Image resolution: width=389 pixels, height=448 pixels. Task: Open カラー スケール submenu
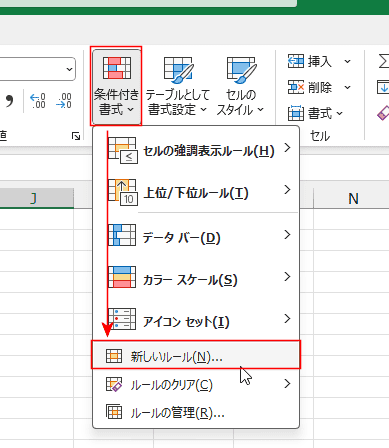coord(196,279)
